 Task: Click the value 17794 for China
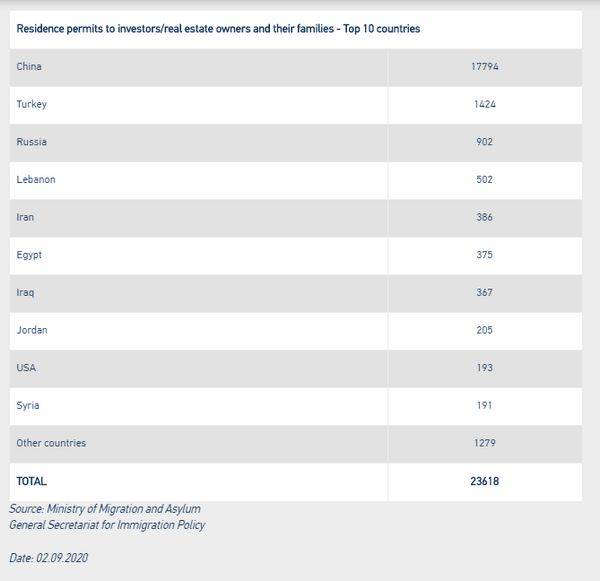(x=484, y=67)
